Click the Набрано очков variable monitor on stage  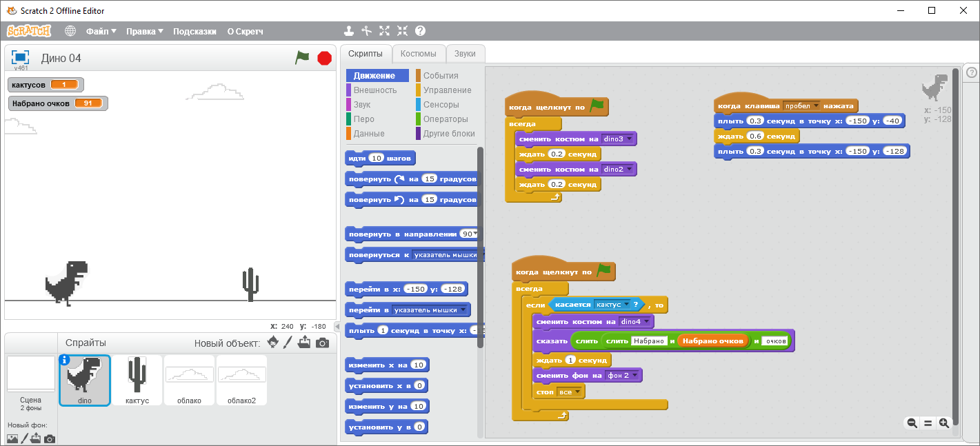(58, 103)
